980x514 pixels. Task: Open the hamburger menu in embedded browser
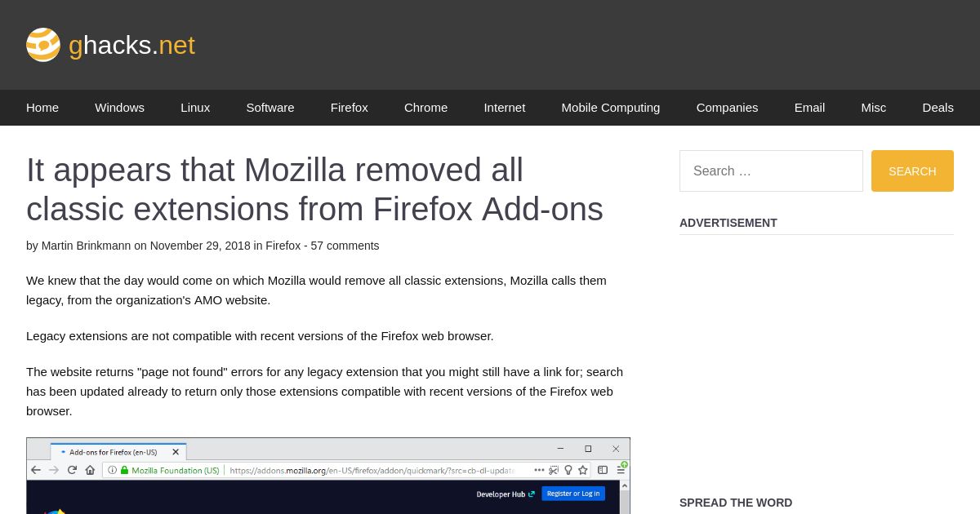[621, 470]
